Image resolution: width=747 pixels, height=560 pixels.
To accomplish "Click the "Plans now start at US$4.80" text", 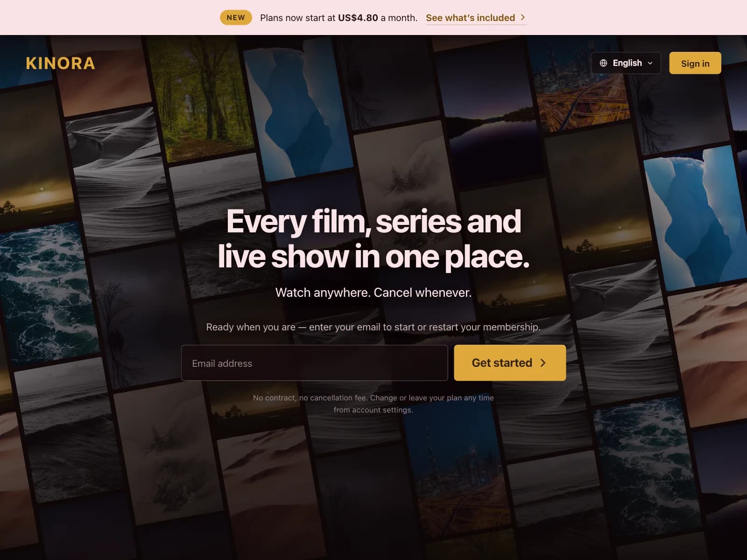I will [x=338, y=18].
